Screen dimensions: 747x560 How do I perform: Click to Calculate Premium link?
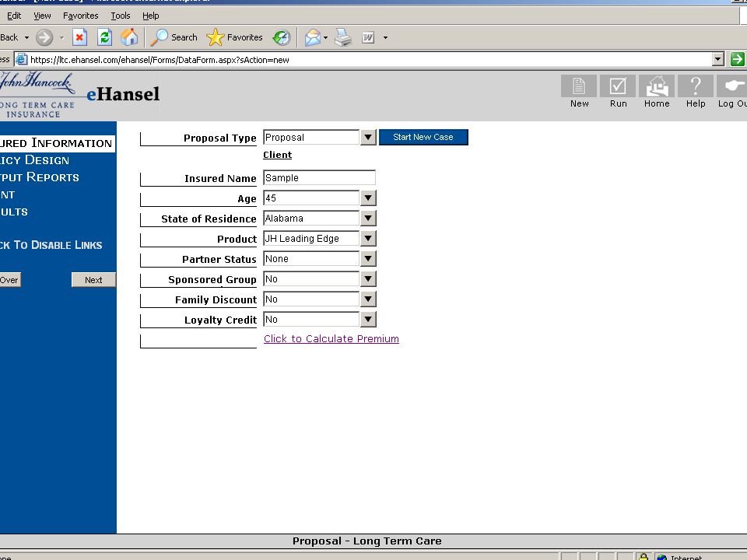331,338
